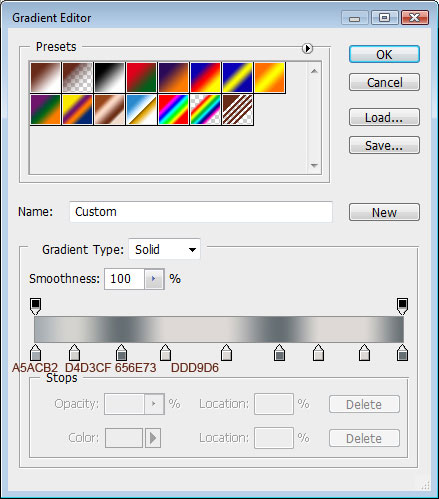The height and width of the screenshot is (499, 439).
Task: Select the right black opacity stop
Action: pos(402,306)
